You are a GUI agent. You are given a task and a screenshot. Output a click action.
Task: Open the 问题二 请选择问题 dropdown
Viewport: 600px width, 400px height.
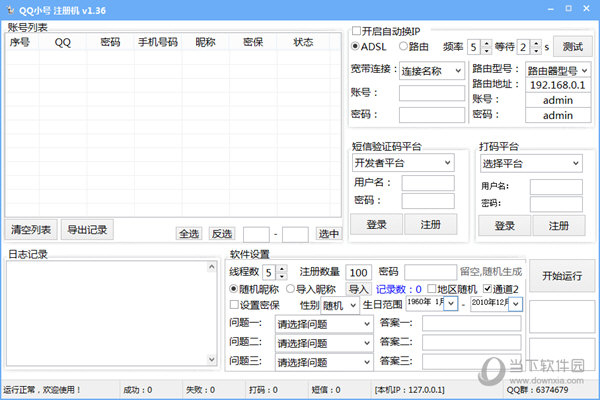click(324, 343)
